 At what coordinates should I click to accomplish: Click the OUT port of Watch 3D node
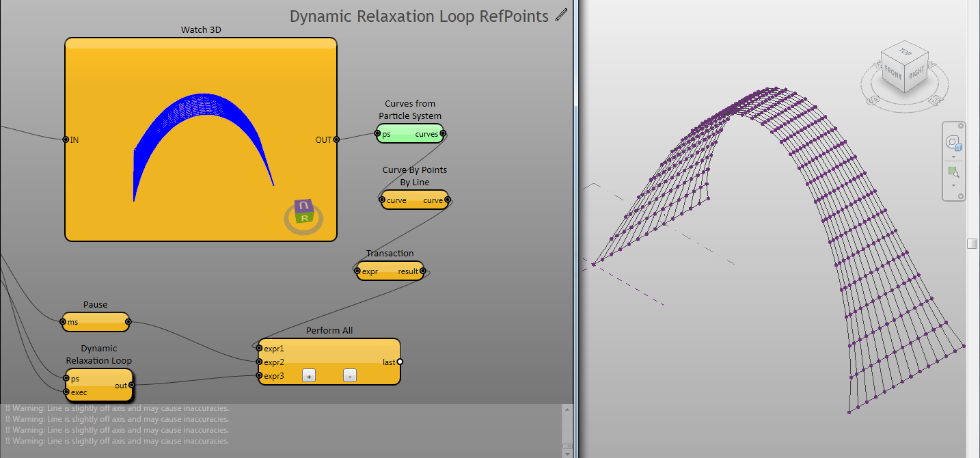(x=336, y=139)
